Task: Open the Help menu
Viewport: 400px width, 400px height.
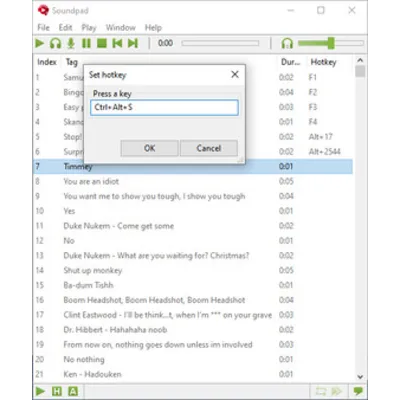Action: (x=153, y=28)
